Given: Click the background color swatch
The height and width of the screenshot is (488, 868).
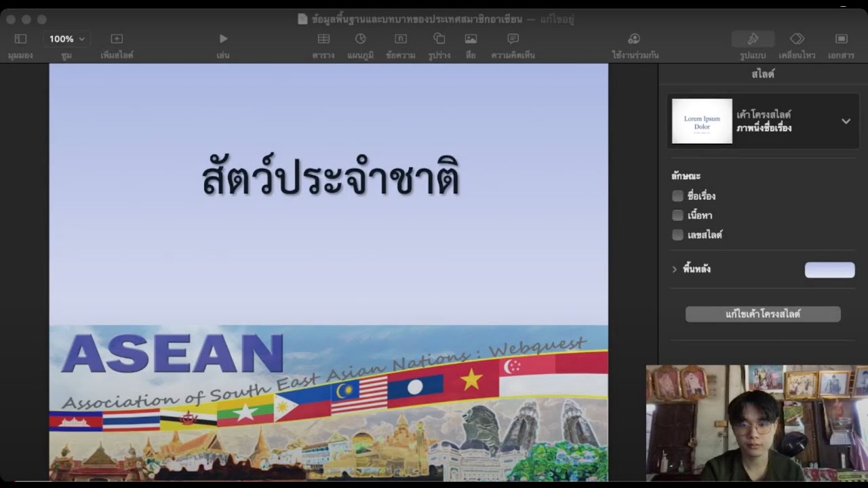Looking at the screenshot, I should coord(829,270).
